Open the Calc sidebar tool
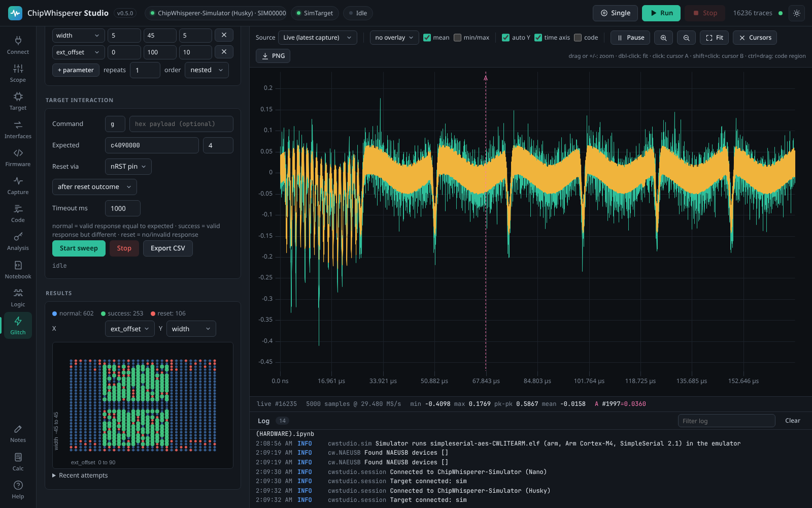The image size is (812, 508). (18, 462)
